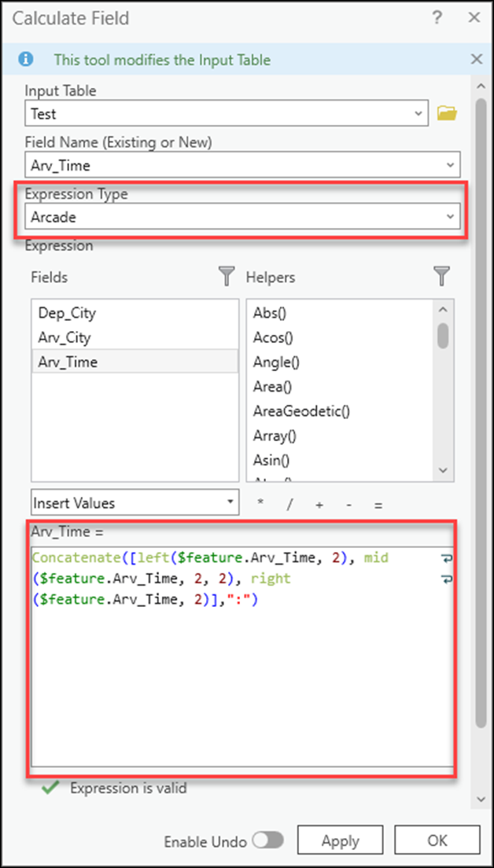Viewport: 494px width, 868px height.
Task: Click the Apply button
Action: (x=340, y=840)
